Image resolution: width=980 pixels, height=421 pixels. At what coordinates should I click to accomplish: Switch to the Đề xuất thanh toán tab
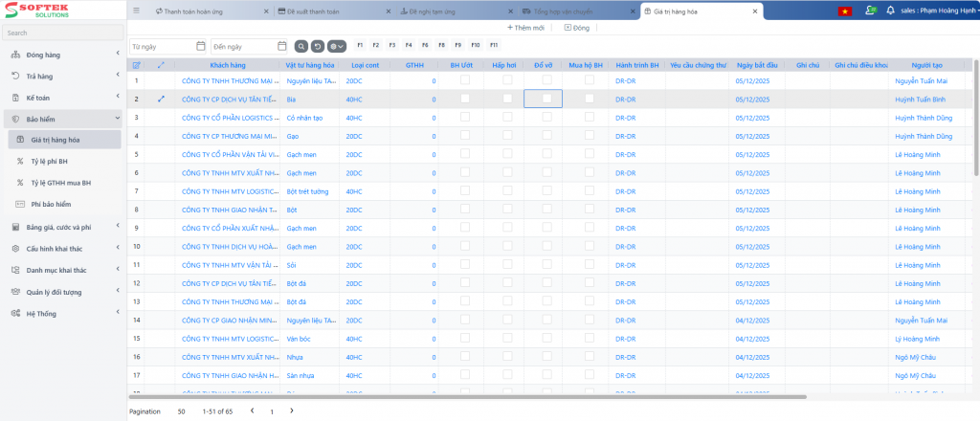pyautogui.click(x=316, y=11)
